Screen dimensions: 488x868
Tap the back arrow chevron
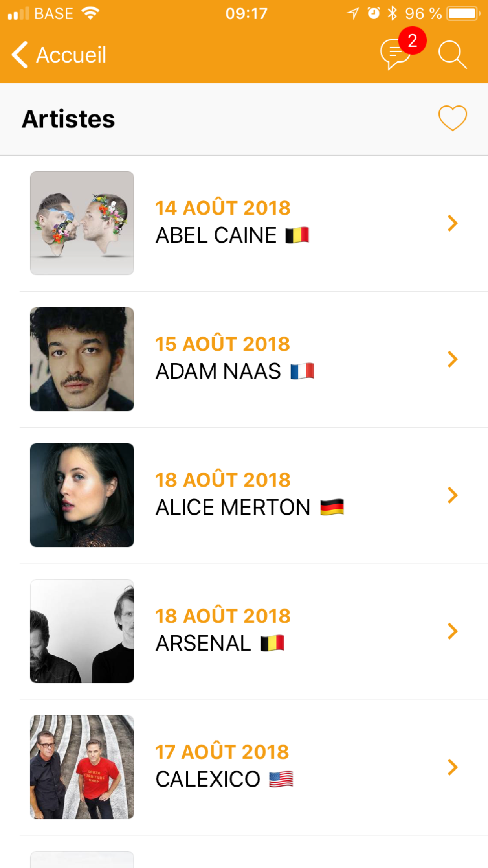click(x=20, y=55)
